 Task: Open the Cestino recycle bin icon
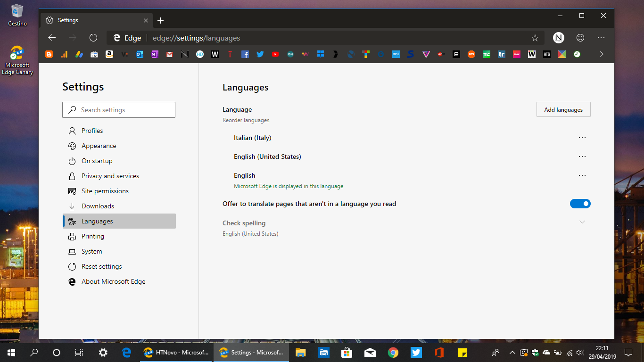click(17, 15)
